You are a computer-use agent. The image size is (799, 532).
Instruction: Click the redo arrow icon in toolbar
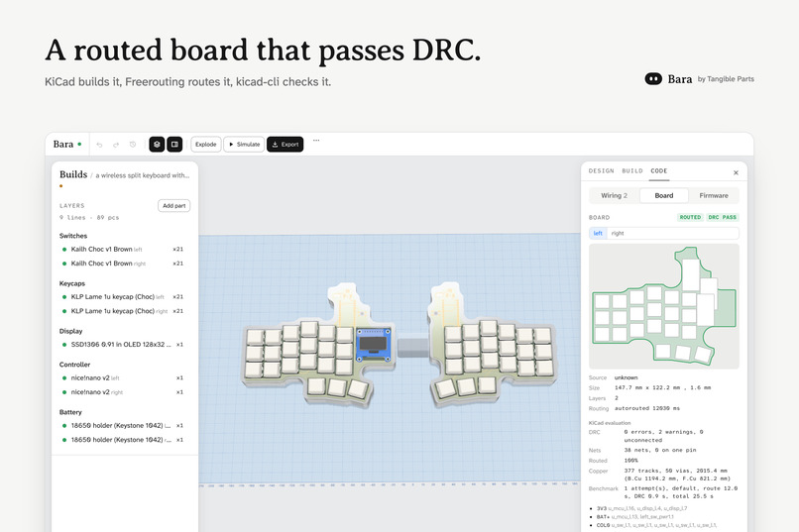[116, 145]
